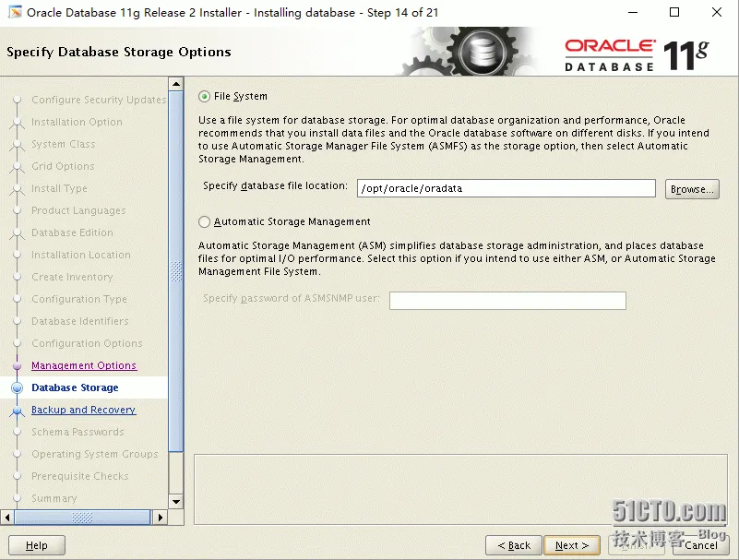Click the database file location field
Screen dimensions: 739x560
(x=507, y=188)
